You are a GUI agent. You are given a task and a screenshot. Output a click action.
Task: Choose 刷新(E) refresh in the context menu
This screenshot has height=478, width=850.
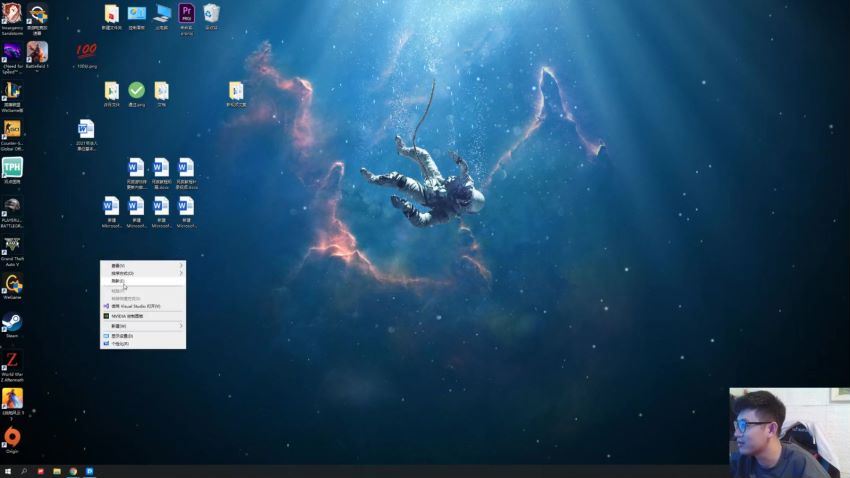point(143,281)
